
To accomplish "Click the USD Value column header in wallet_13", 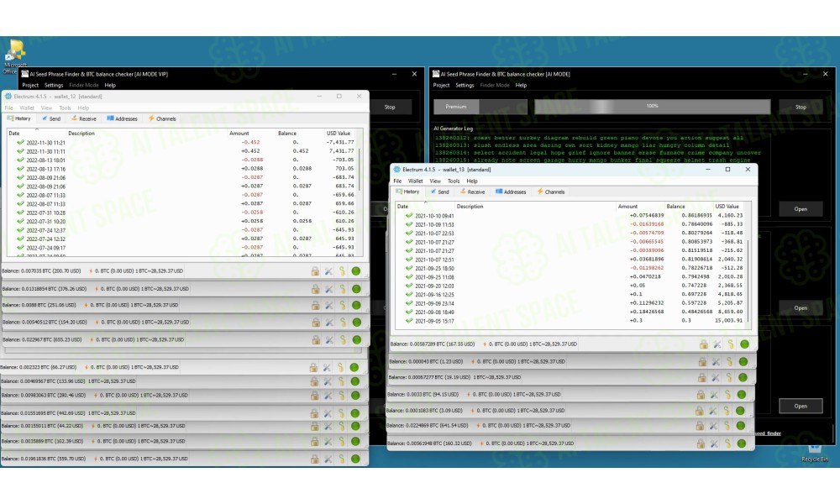I will point(727,206).
